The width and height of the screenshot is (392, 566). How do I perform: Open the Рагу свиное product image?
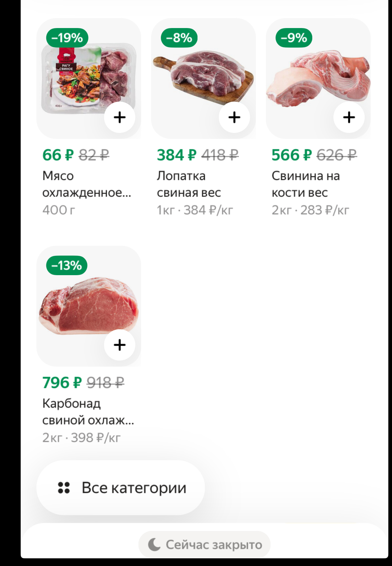click(x=89, y=78)
